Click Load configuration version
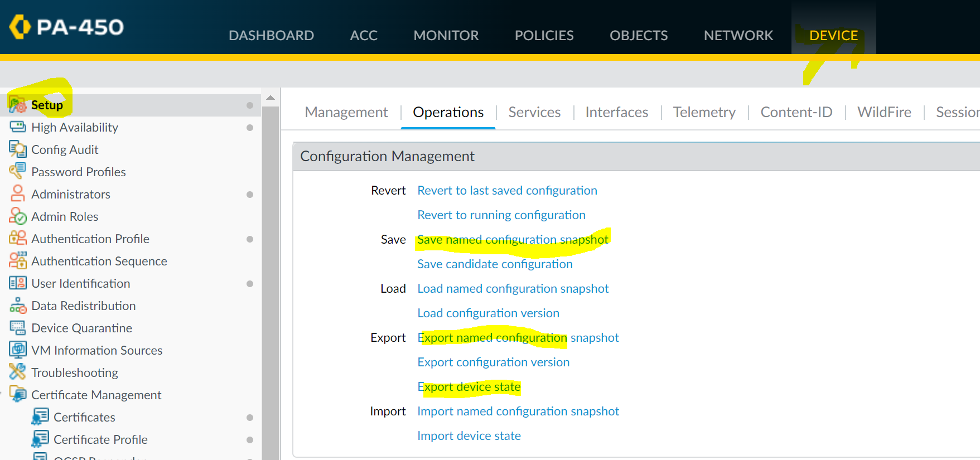 tap(488, 313)
